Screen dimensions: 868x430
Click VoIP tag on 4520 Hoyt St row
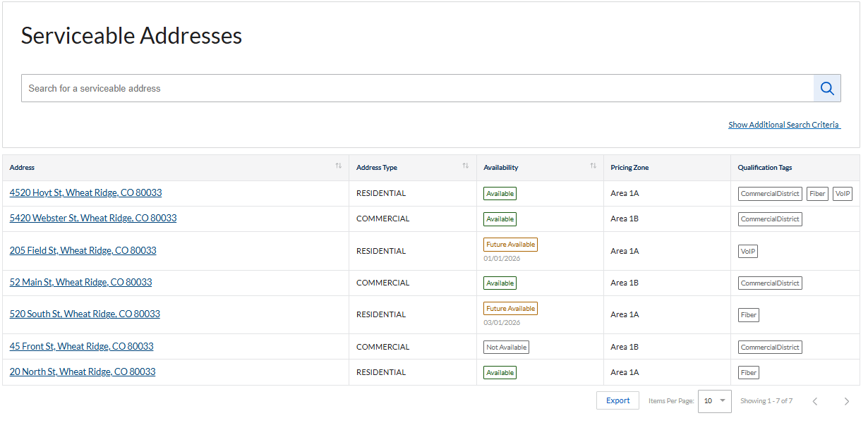coord(842,194)
